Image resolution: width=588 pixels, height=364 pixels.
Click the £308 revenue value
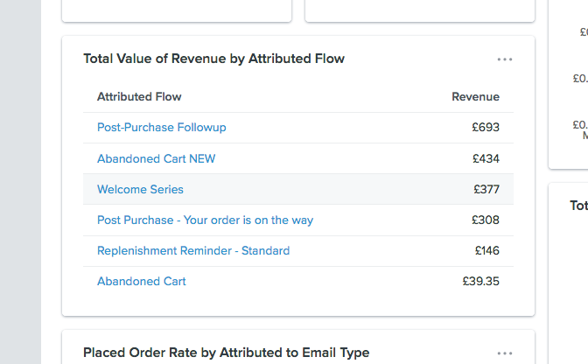[485, 220]
